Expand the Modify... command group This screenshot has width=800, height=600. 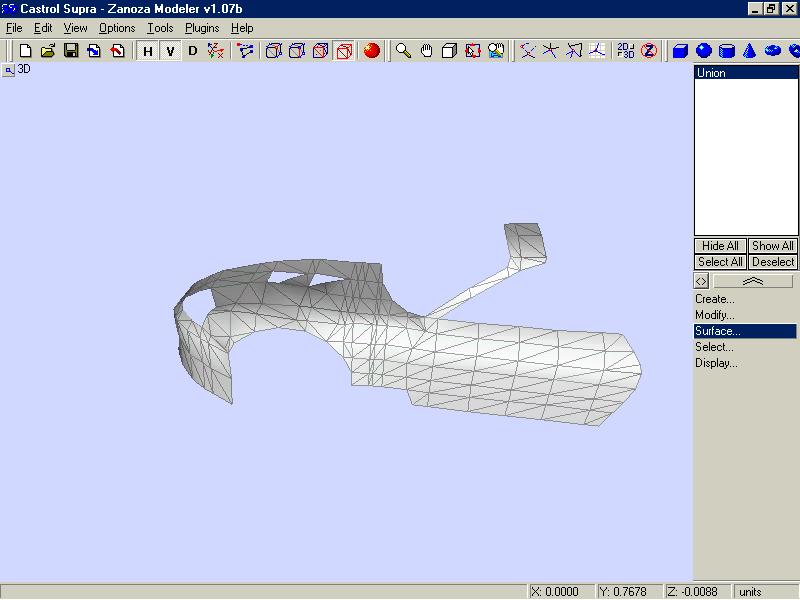715,315
